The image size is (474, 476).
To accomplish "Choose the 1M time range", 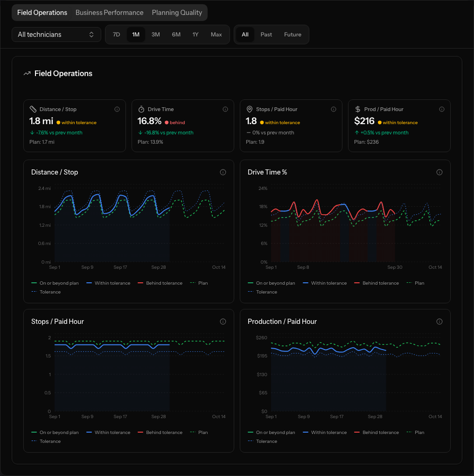I will 136,35.
